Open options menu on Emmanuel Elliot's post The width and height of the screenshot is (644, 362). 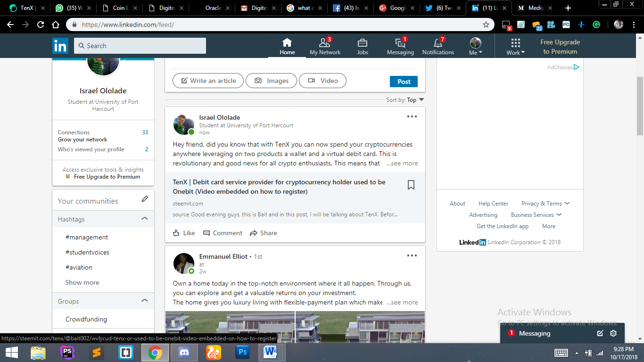pos(412,255)
